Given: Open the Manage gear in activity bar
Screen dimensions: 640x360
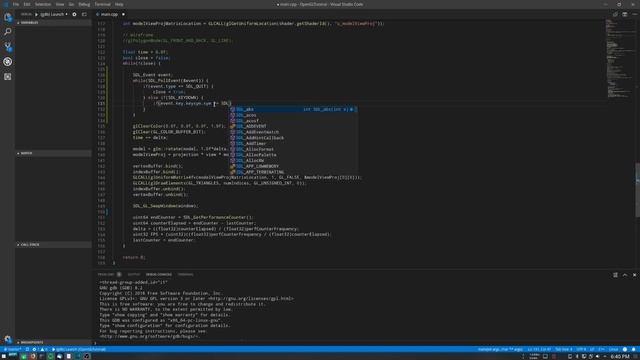Looking at the screenshot, I should pos(7,338).
